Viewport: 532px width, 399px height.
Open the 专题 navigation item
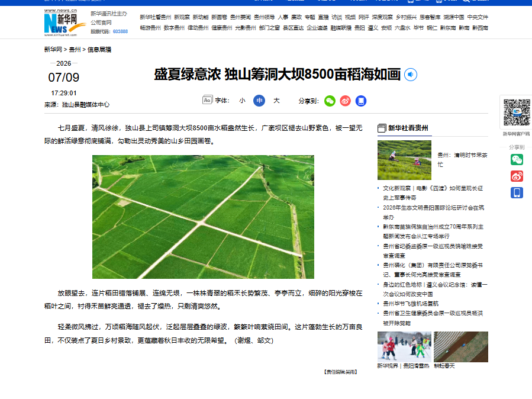click(x=309, y=17)
